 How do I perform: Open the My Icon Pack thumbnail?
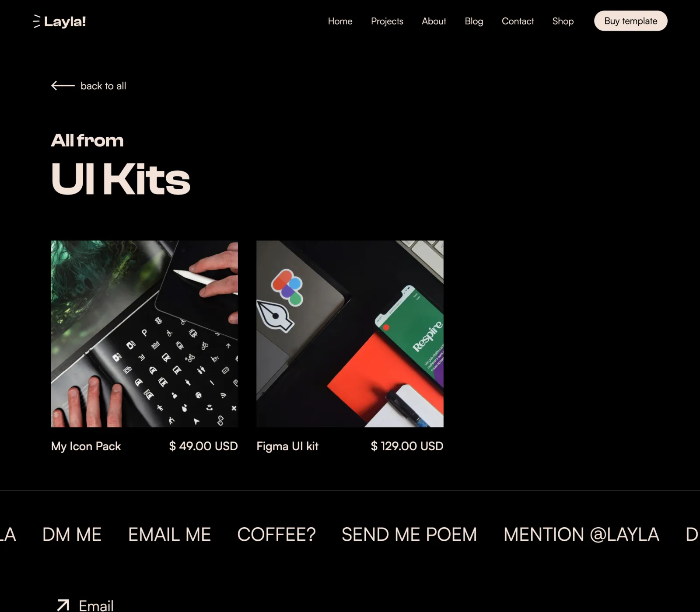click(144, 334)
